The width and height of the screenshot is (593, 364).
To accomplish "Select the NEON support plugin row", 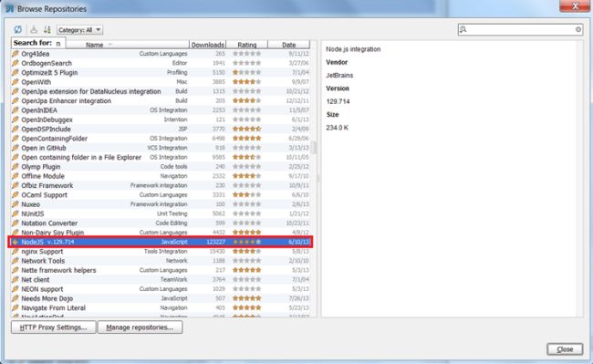I will click(161, 289).
